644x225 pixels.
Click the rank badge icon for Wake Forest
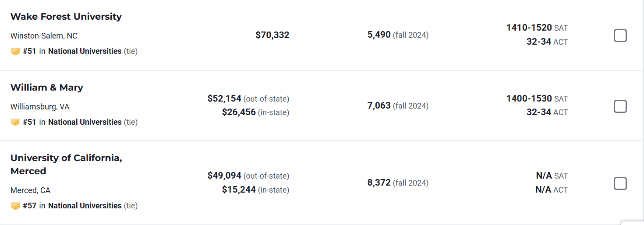pos(15,51)
